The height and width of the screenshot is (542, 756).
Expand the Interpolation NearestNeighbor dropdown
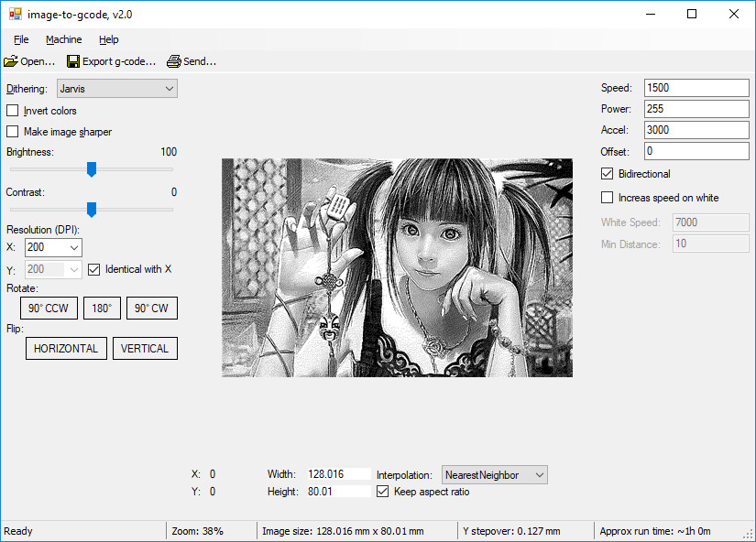click(495, 475)
